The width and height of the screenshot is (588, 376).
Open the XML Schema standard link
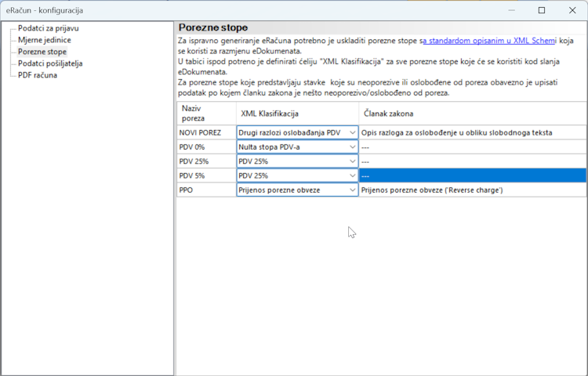tap(489, 40)
